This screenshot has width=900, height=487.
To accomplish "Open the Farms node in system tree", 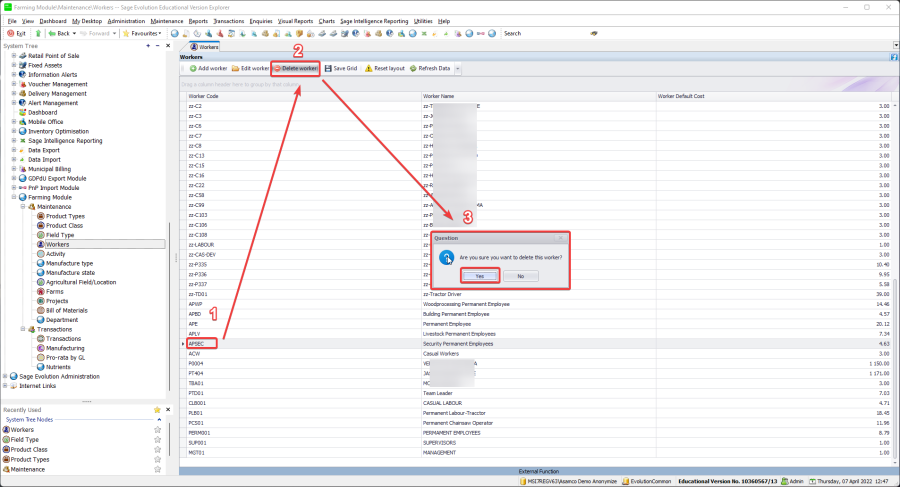I will [x=54, y=291].
